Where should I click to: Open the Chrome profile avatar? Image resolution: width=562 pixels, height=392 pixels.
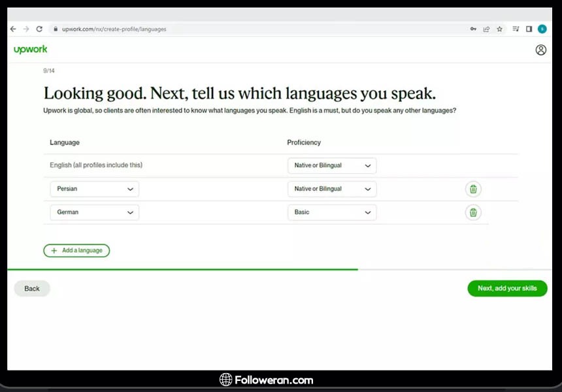pos(542,29)
